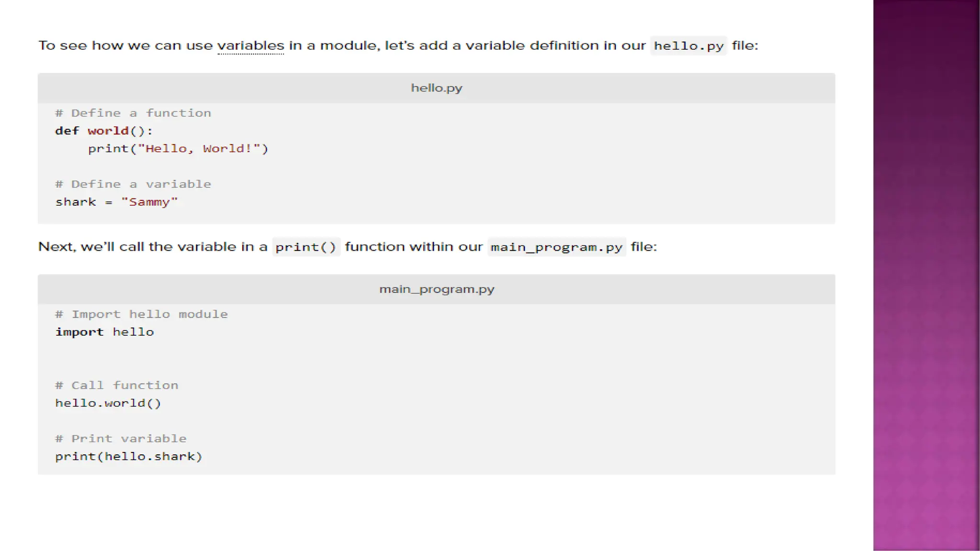Click the shark = "Sammy" line
This screenshot has height=551, width=980.
tap(116, 202)
